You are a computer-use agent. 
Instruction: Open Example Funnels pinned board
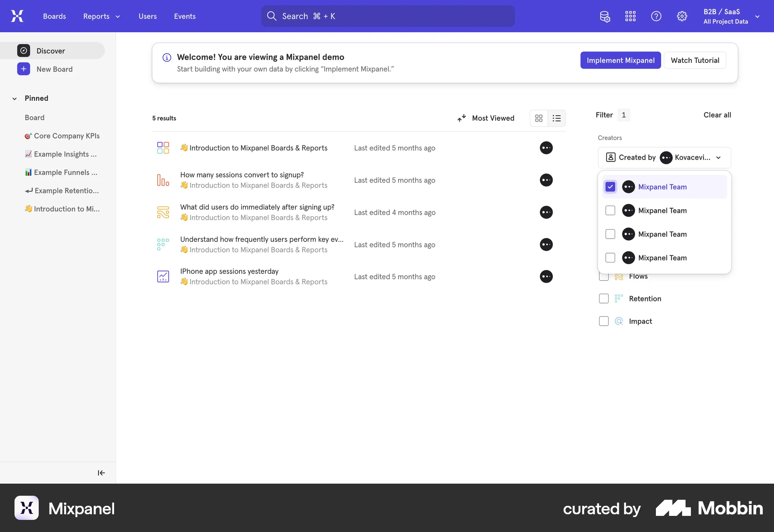click(61, 172)
